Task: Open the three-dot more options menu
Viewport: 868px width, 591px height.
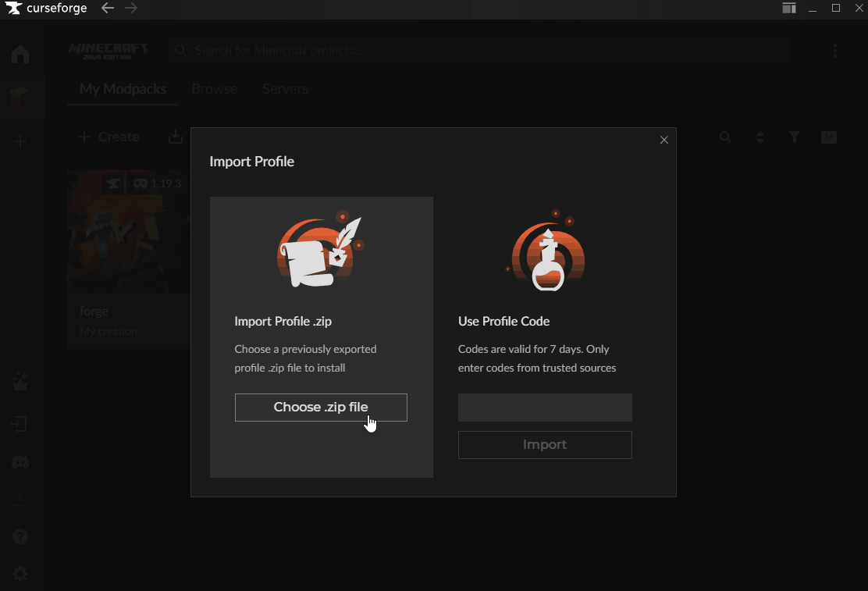Action: (834, 51)
